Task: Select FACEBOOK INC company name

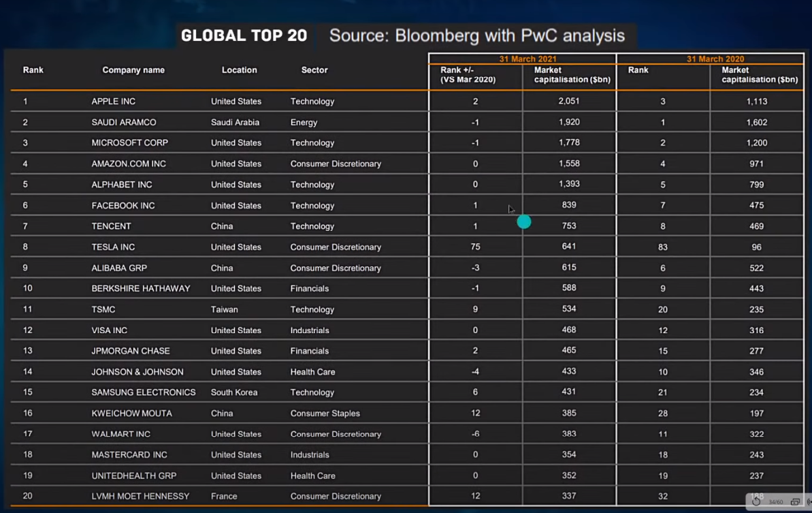Action: 123,206
